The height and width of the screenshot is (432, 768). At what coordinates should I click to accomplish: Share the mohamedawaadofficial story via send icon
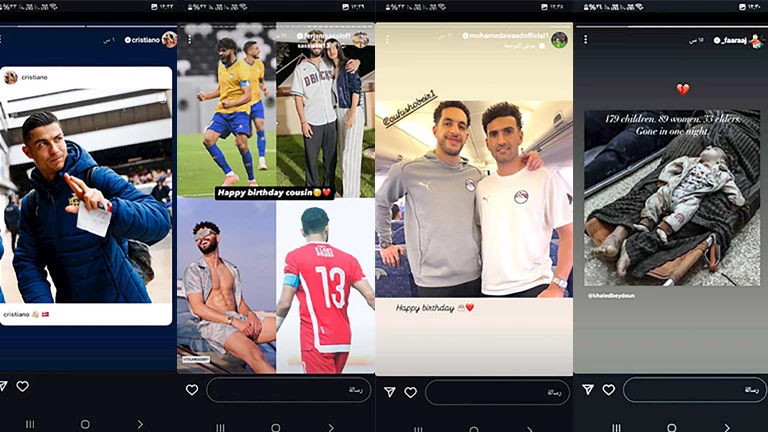click(389, 392)
